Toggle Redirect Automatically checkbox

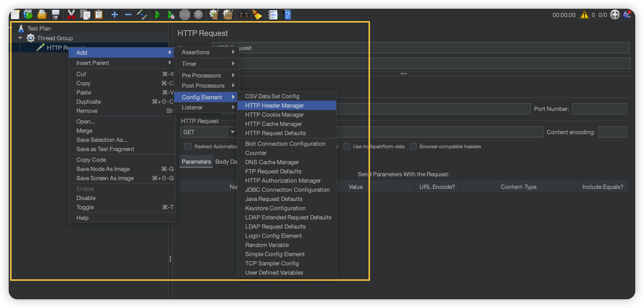pos(188,146)
